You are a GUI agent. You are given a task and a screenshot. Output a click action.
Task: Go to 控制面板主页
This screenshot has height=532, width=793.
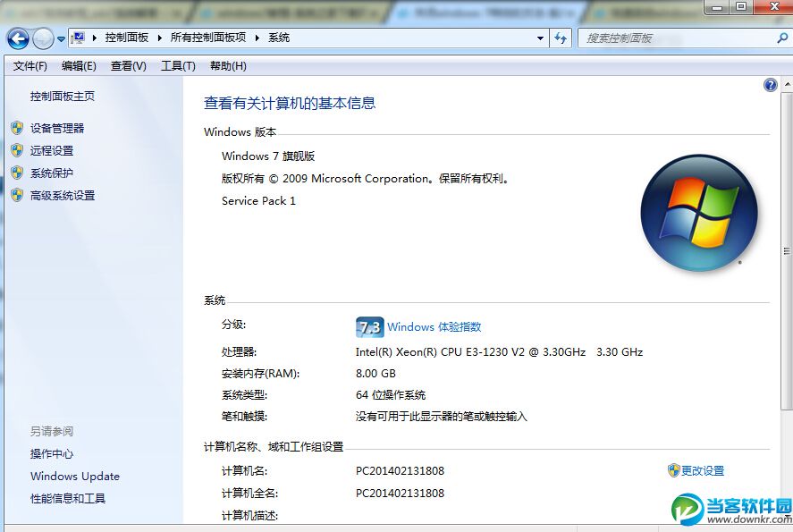point(63,96)
